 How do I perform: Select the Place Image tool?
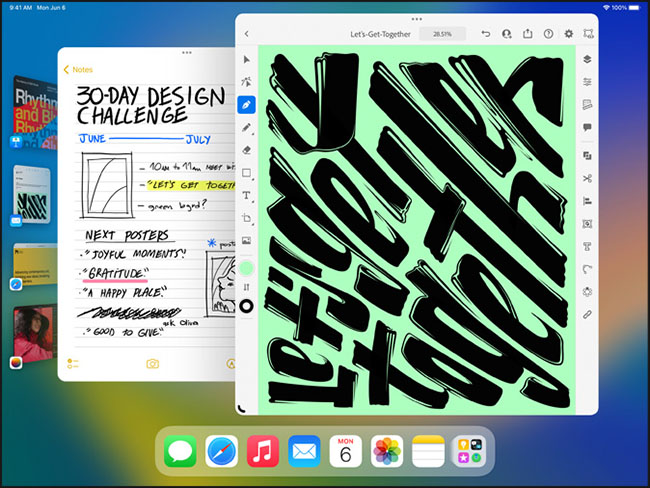coord(246,240)
